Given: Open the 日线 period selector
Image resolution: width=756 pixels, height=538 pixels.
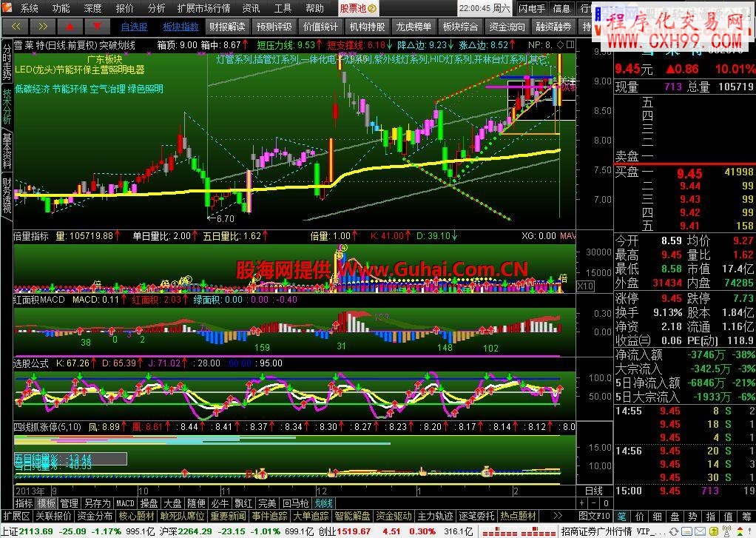Looking at the screenshot, I should click(593, 491).
